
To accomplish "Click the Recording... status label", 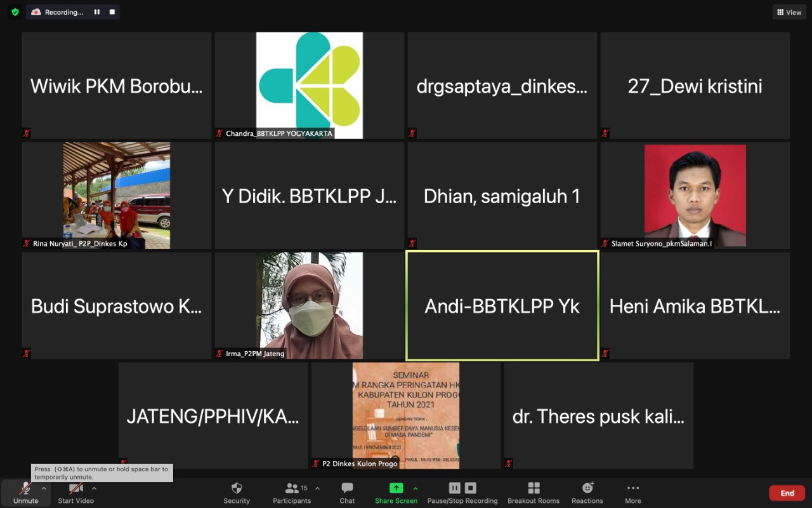I will coord(63,12).
